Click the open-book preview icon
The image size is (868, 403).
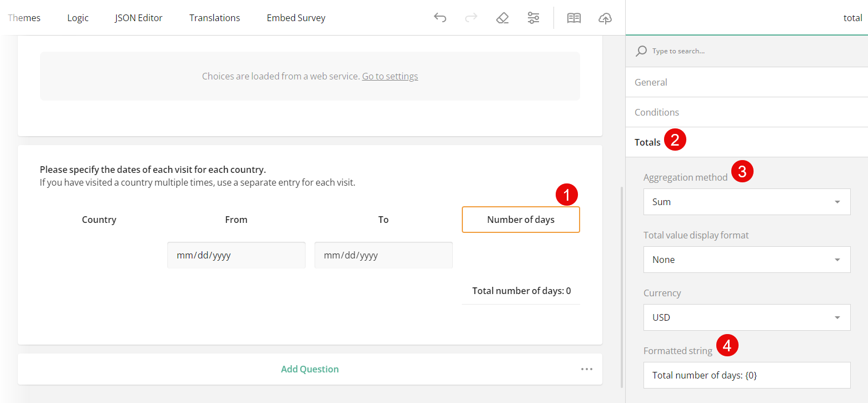click(573, 18)
